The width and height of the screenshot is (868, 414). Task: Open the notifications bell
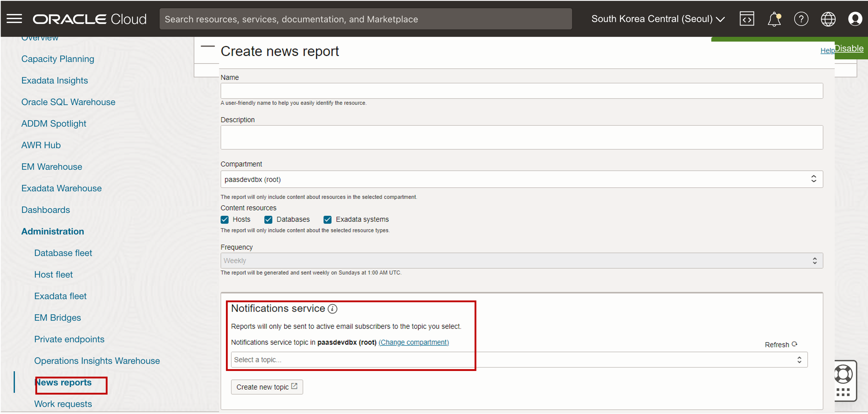pyautogui.click(x=774, y=19)
